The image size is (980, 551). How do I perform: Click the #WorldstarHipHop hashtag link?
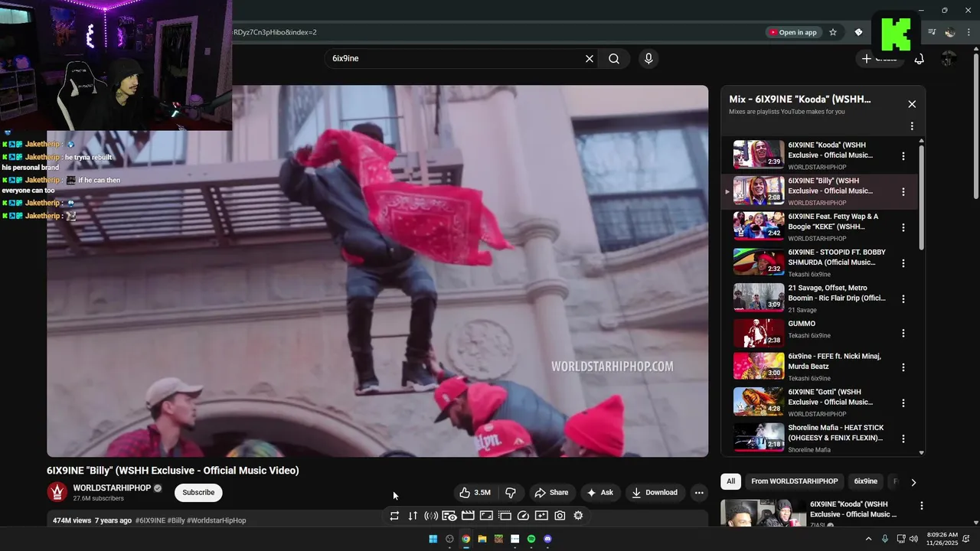217,520
